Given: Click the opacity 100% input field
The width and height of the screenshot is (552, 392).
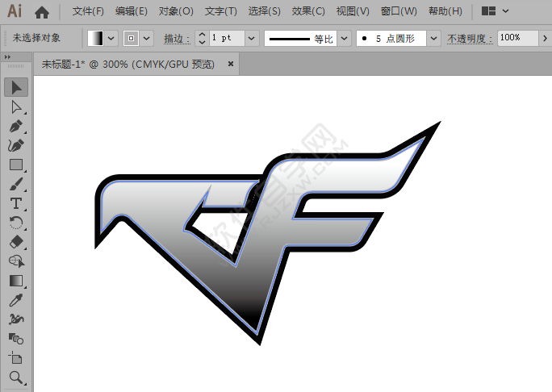Looking at the screenshot, I should pos(517,39).
